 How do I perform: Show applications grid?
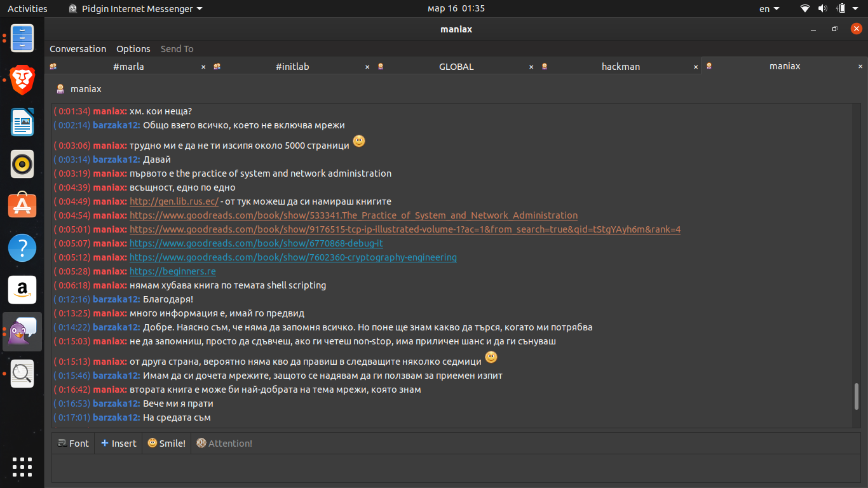click(22, 466)
